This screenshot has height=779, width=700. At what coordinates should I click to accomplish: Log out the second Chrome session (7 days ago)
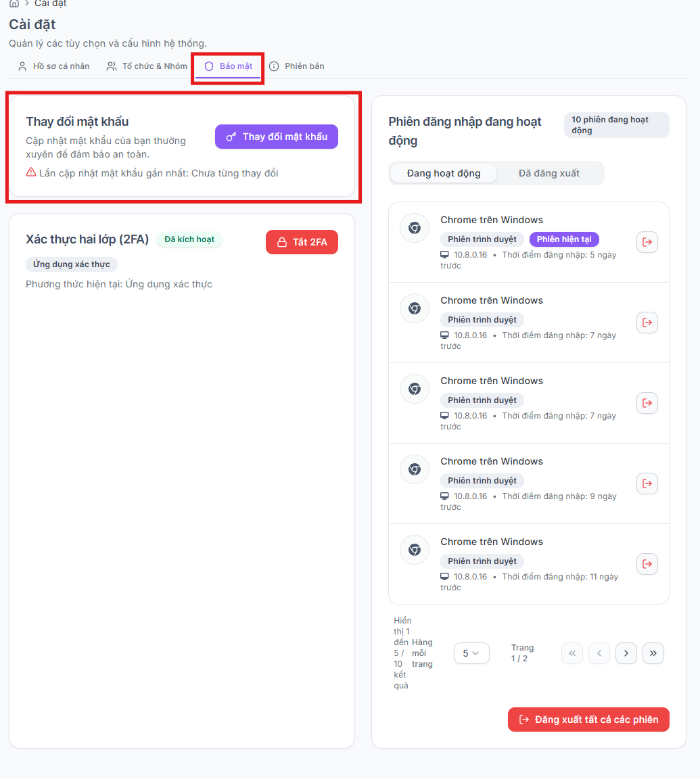coord(647,323)
